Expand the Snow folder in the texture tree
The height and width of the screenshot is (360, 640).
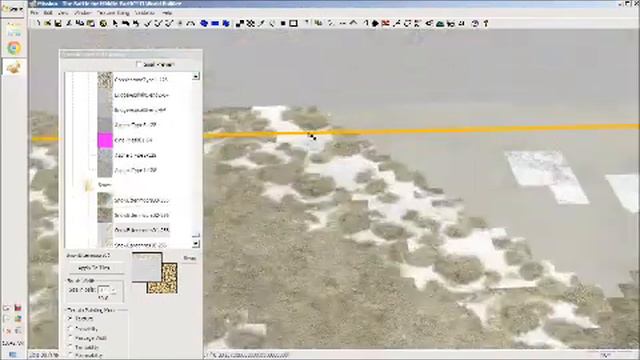pyautogui.click(x=89, y=185)
